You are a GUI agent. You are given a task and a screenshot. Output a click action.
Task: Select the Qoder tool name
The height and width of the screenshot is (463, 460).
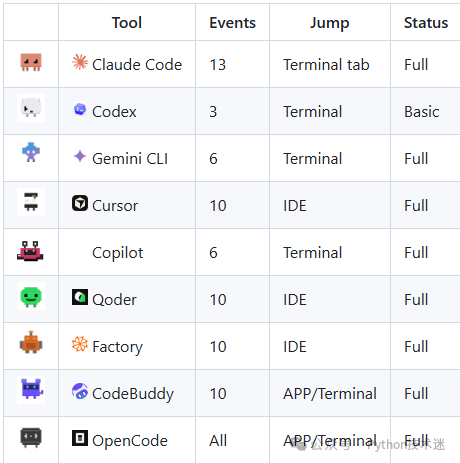[x=114, y=300]
